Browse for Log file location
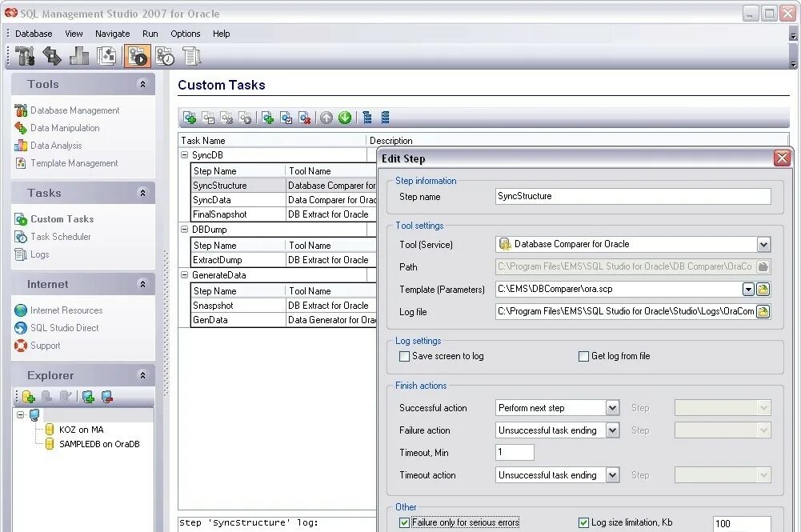 pyautogui.click(x=763, y=311)
